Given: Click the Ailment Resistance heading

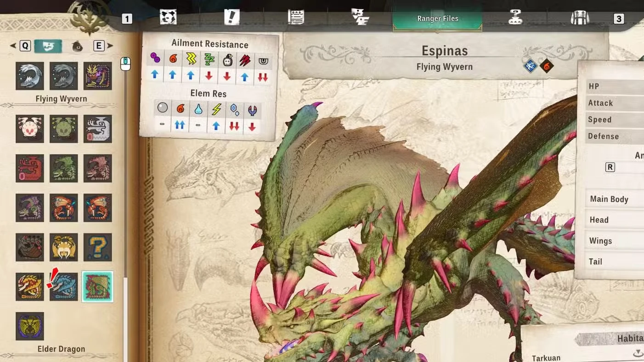Looking at the screenshot, I should (x=210, y=44).
